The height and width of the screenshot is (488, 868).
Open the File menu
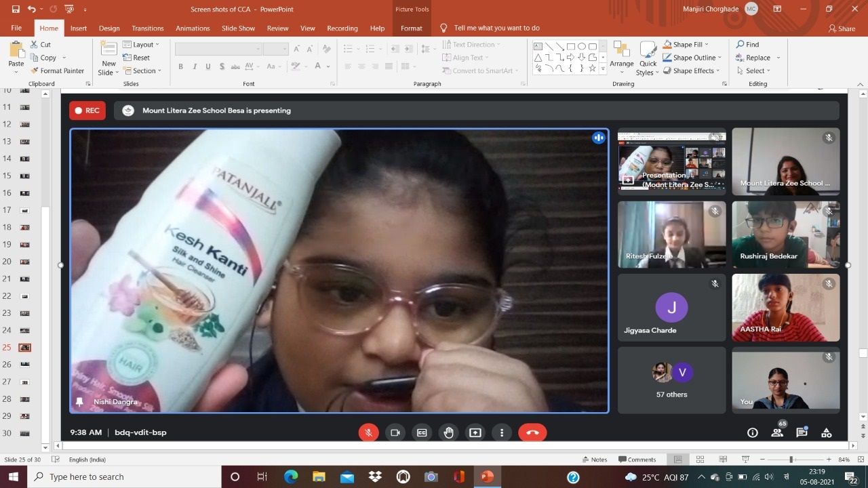pyautogui.click(x=16, y=28)
